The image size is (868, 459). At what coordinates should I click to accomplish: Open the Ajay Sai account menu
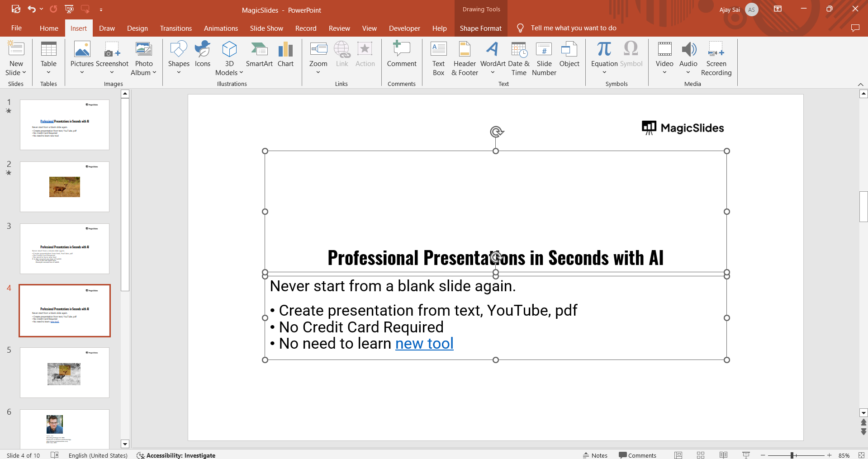coord(739,9)
